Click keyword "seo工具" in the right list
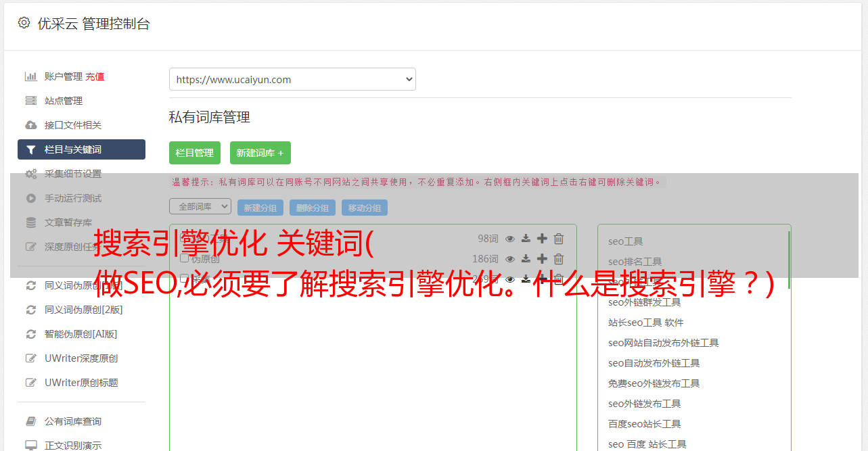The height and width of the screenshot is (451, 868). (626, 241)
